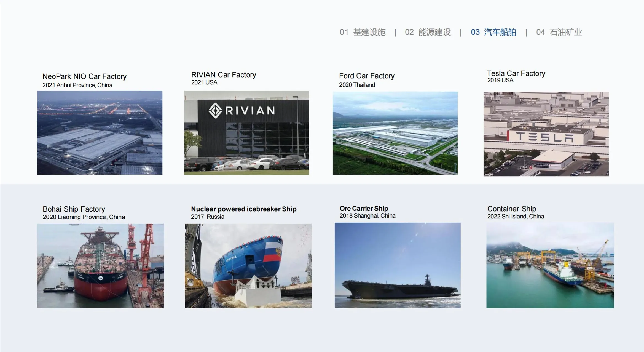The width and height of the screenshot is (644, 352).
Task: Click the 'Ford Car Factory' title
Action: click(367, 76)
